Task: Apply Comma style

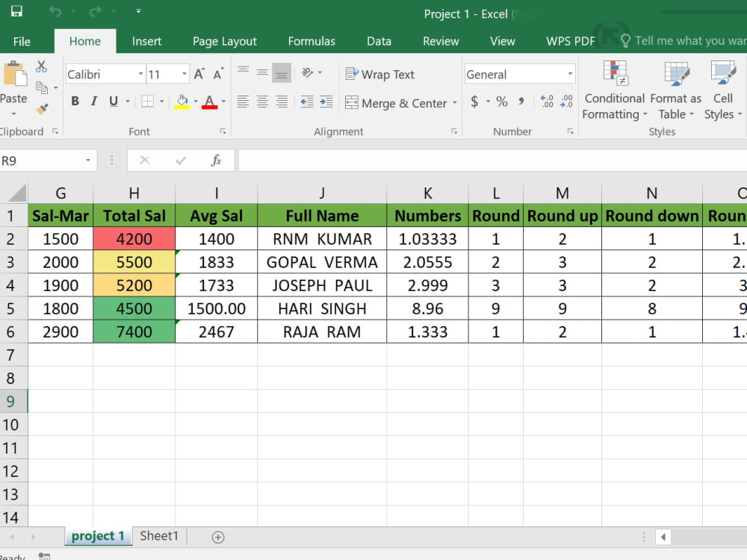Action: click(x=521, y=102)
